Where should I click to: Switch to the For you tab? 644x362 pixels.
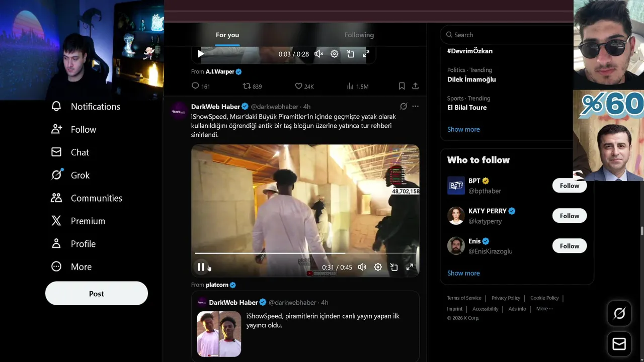227,35
